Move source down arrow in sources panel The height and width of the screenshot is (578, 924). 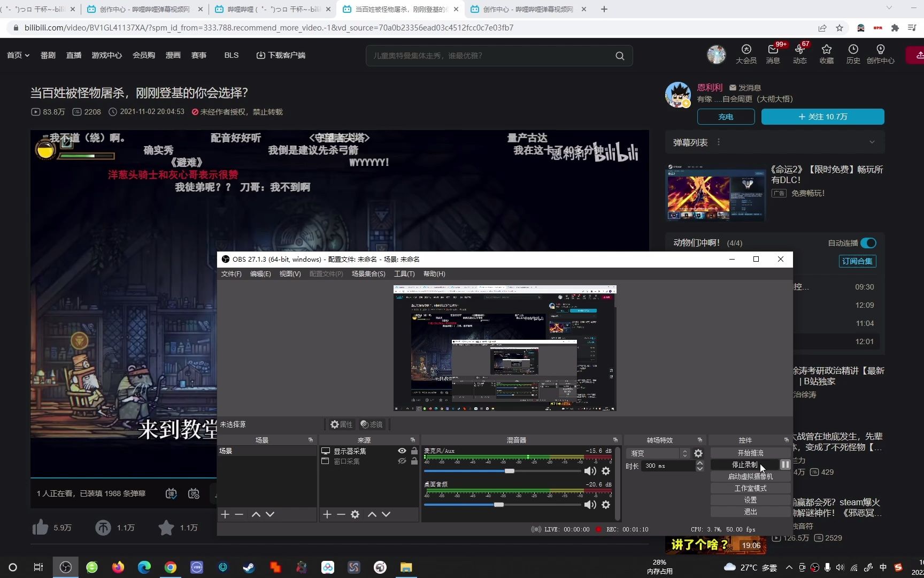(x=386, y=514)
